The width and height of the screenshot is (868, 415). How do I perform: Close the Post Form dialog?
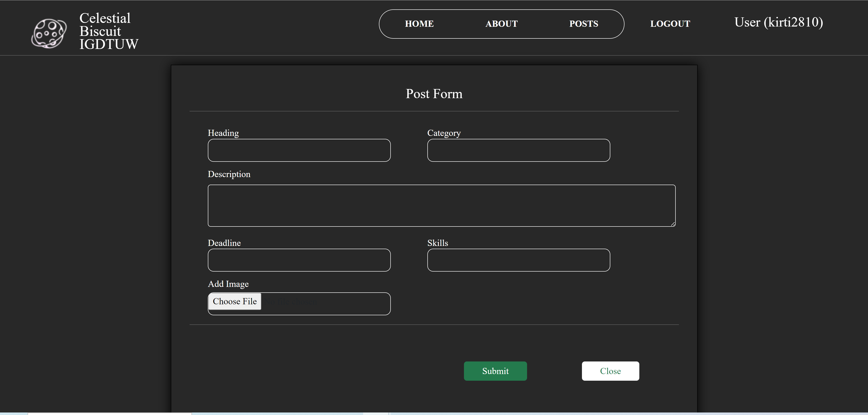click(x=610, y=371)
